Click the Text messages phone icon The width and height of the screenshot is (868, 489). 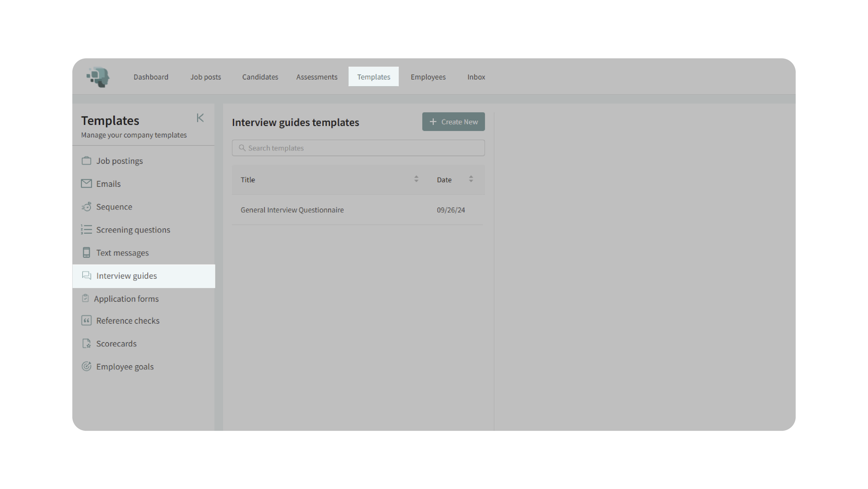86,253
